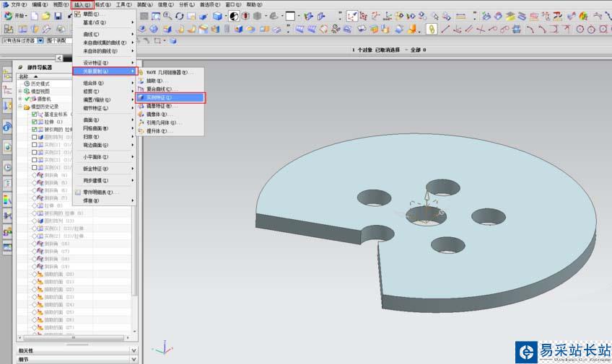
Task: Click the 名称 column header in navigator
Action: click(25, 76)
